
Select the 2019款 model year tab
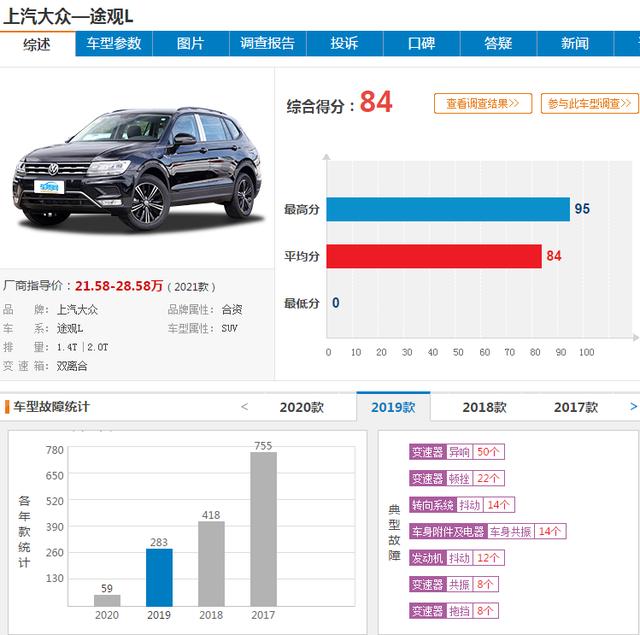[393, 407]
